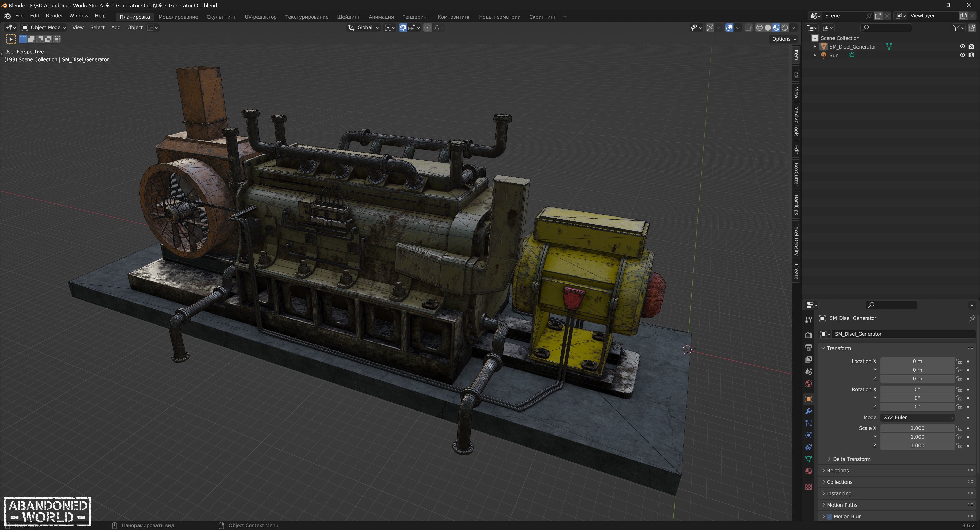Open the viewport Add menu

click(x=116, y=27)
